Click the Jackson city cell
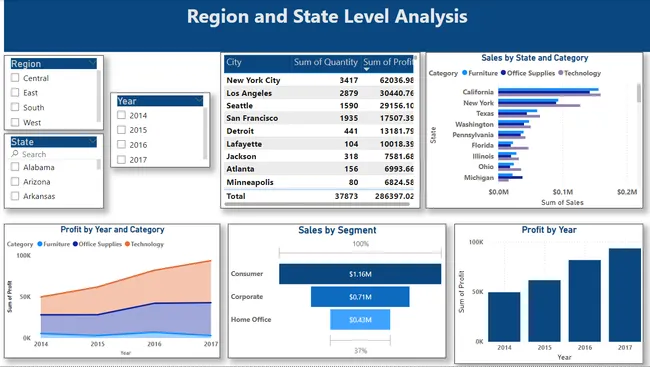The image size is (650, 367). (x=241, y=156)
